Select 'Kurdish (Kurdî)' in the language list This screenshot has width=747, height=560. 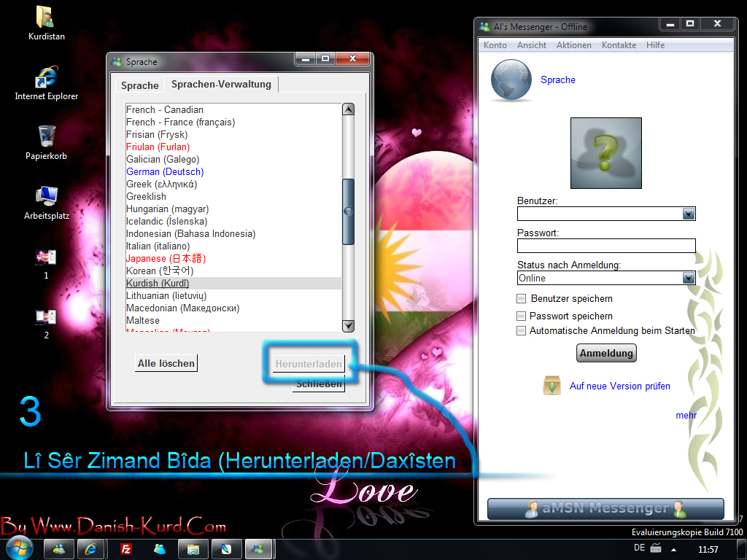coord(233,284)
